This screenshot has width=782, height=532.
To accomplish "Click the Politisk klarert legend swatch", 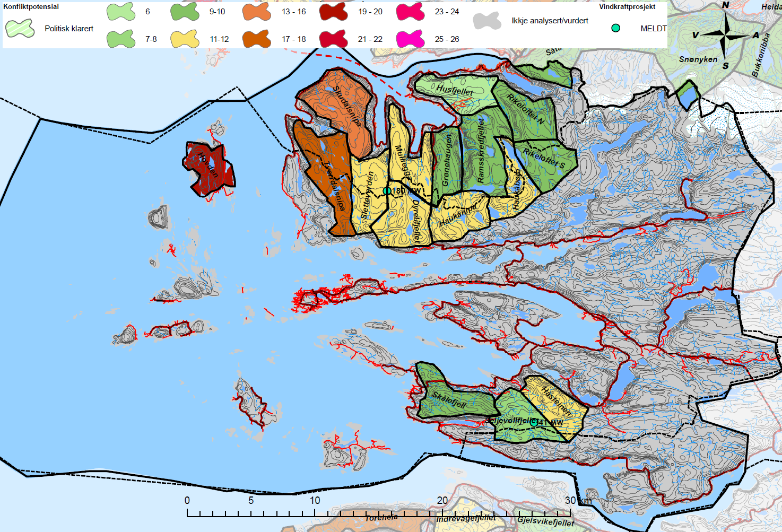I will point(20,28).
